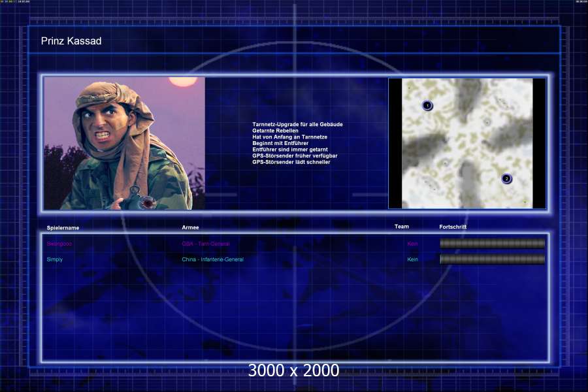The image size is (588, 392).
Task: Click start position marker 1 on the map
Action: click(427, 105)
